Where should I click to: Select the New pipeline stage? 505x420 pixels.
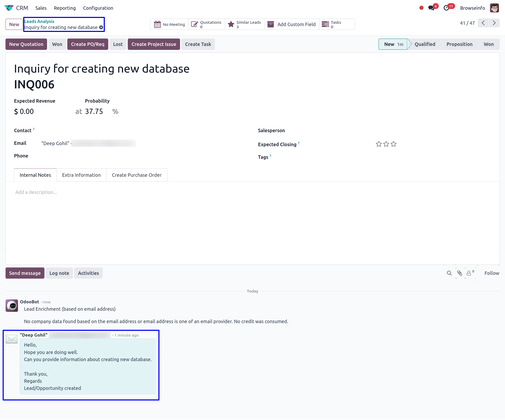[393, 44]
